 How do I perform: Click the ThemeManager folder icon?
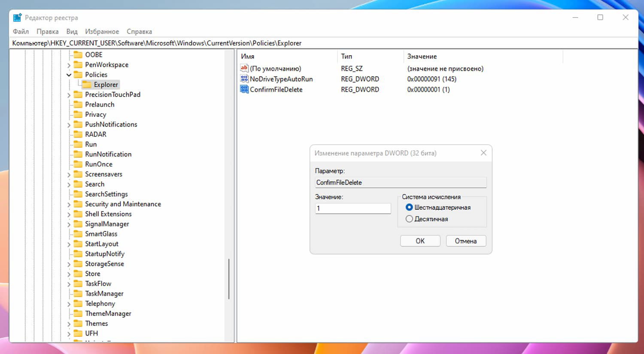(x=78, y=314)
